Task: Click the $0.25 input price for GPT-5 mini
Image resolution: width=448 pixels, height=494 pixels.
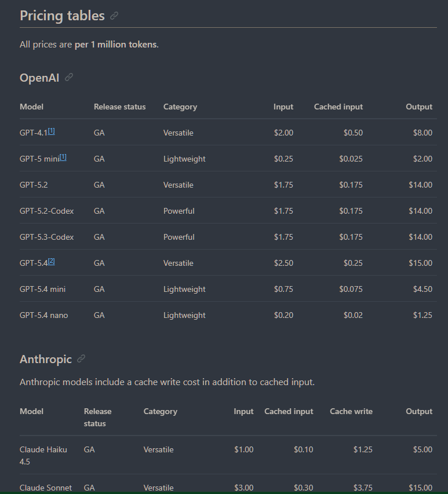Action: (283, 159)
